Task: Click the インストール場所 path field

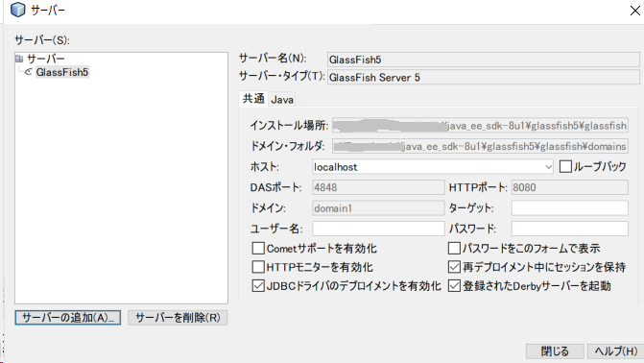Action: pyautogui.click(x=480, y=126)
